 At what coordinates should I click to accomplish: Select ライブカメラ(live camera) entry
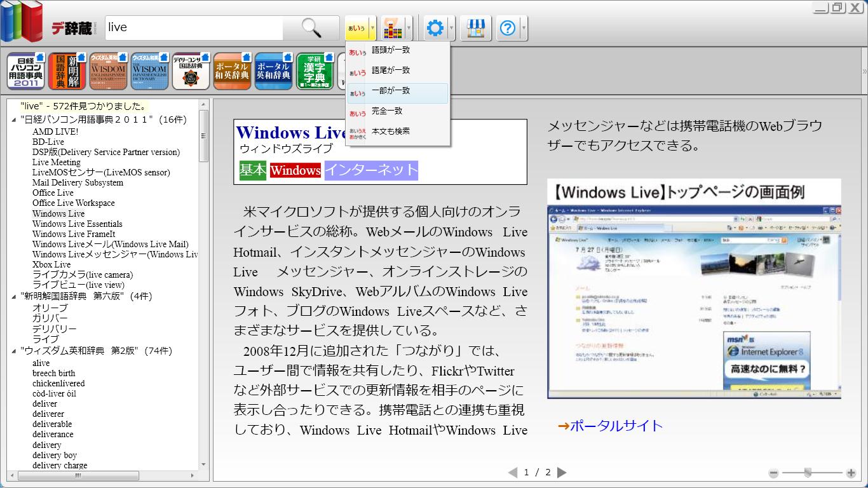click(x=83, y=274)
